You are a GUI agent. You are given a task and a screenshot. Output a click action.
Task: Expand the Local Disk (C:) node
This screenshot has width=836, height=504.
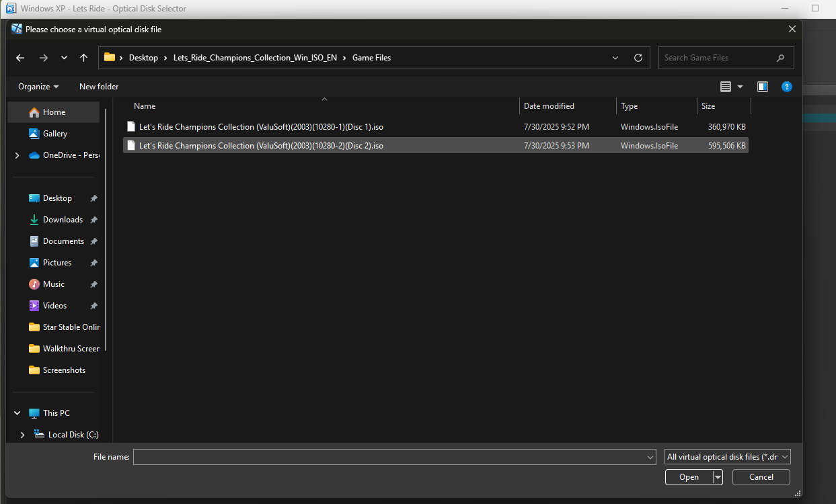pos(23,435)
